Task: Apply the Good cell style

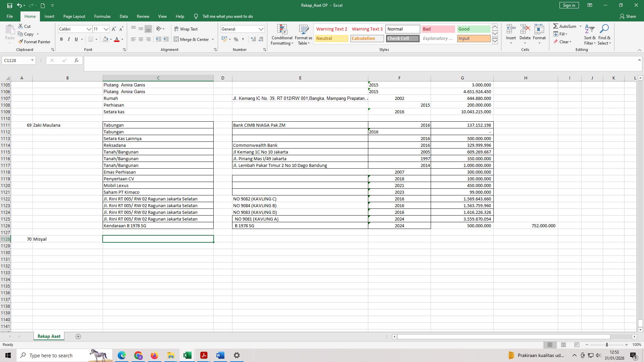Action: (x=473, y=29)
